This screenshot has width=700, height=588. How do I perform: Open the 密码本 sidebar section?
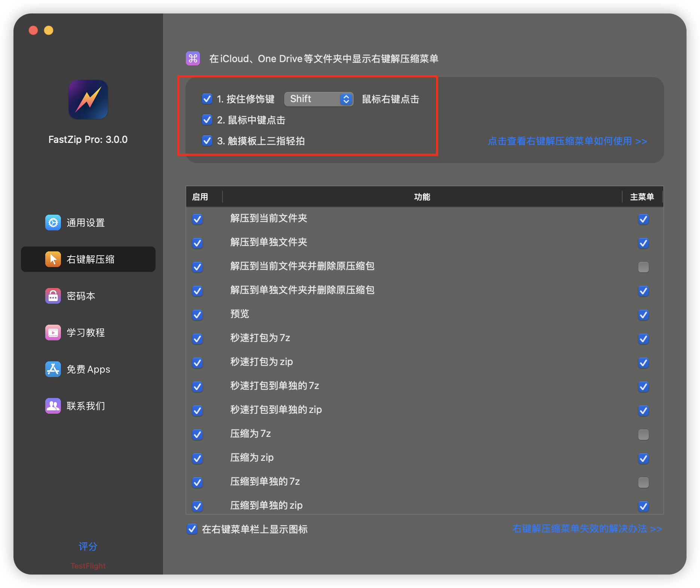[x=81, y=296]
